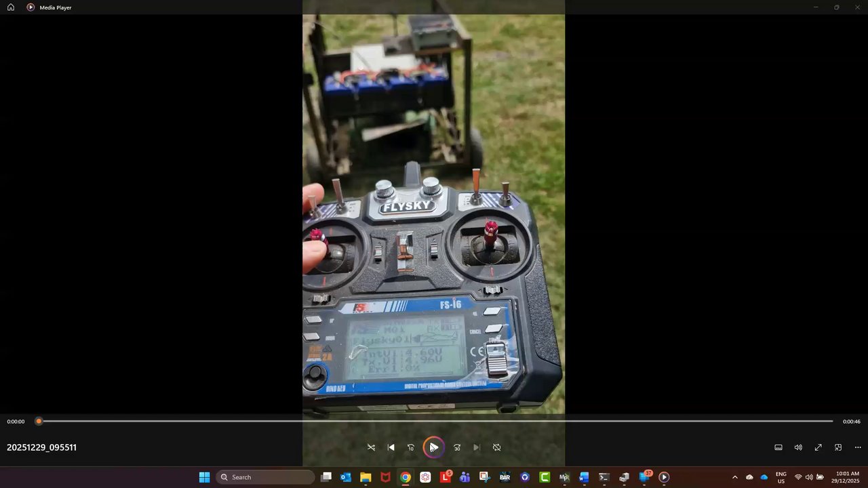Switch to Media Player taskbar icon
The height and width of the screenshot is (488, 868).
tap(664, 477)
